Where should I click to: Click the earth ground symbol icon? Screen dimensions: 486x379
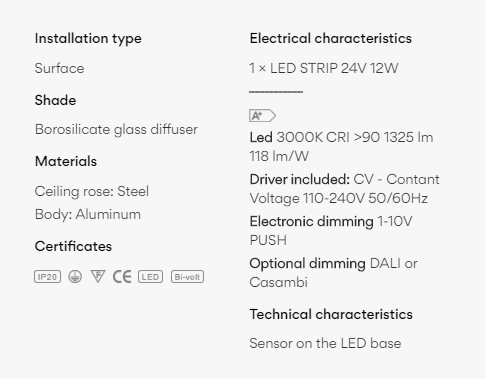75,277
